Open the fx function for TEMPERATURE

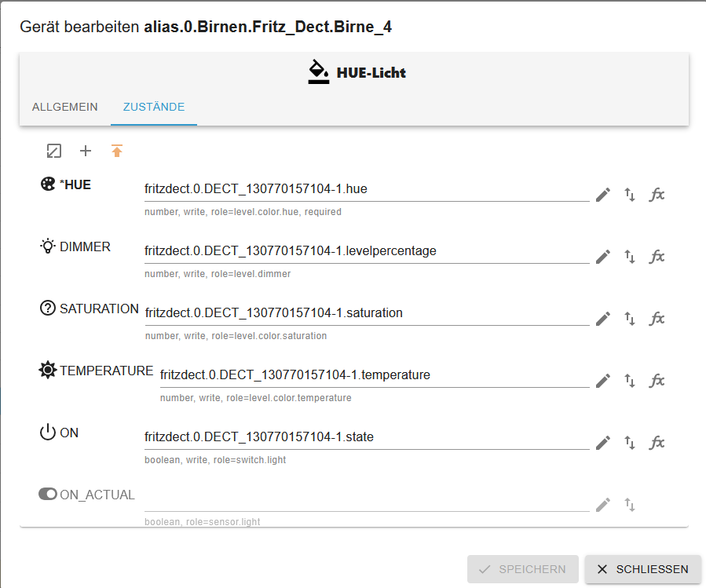(657, 381)
